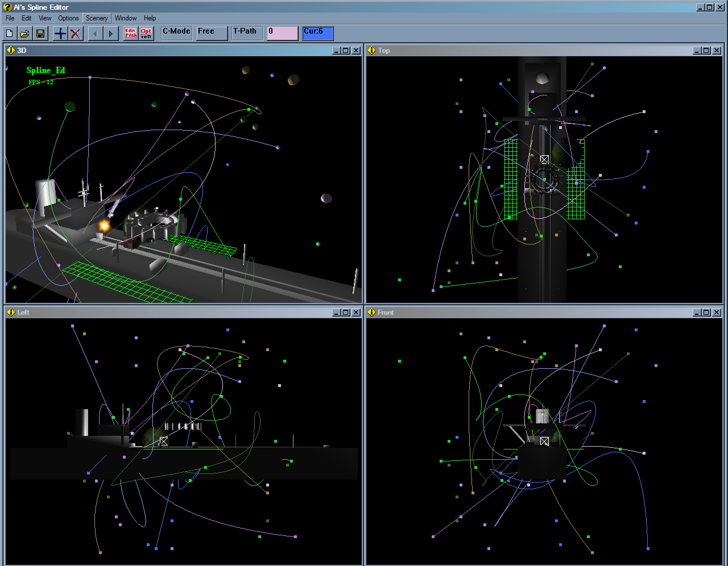Maximize the Top viewport window
The width and height of the screenshot is (728, 566).
[x=707, y=50]
